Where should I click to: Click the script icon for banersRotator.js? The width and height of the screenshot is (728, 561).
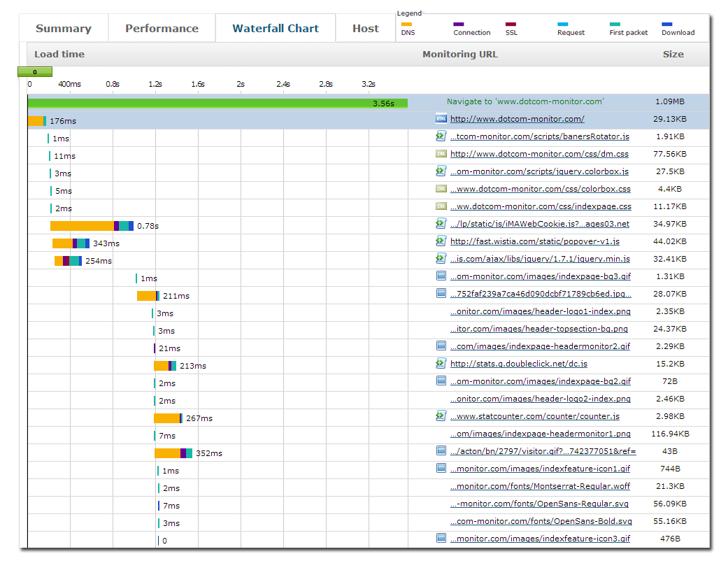(x=441, y=136)
